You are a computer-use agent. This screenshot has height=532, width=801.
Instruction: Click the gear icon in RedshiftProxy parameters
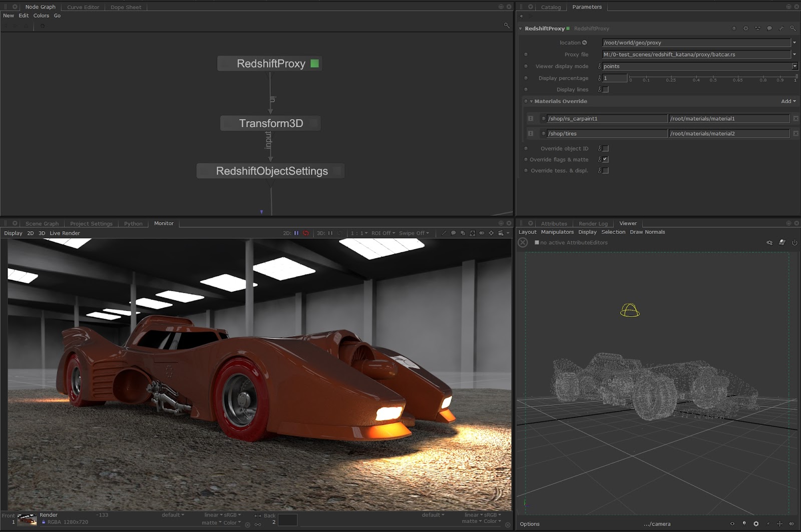click(x=746, y=29)
